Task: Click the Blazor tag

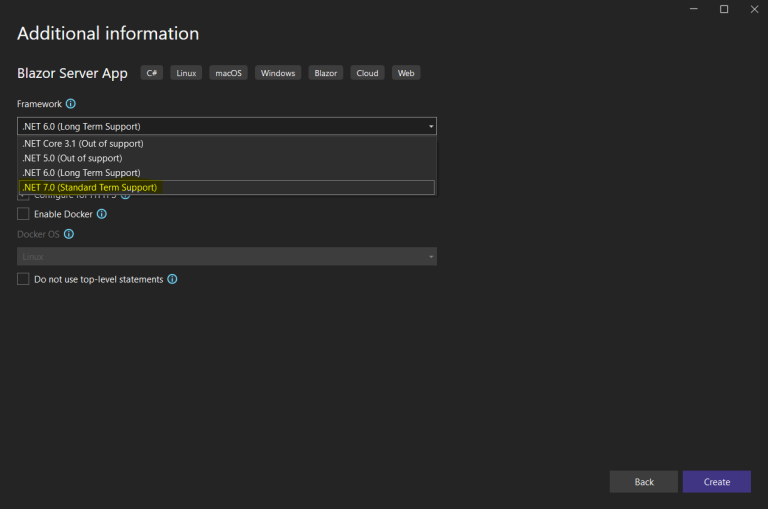Action: point(326,73)
